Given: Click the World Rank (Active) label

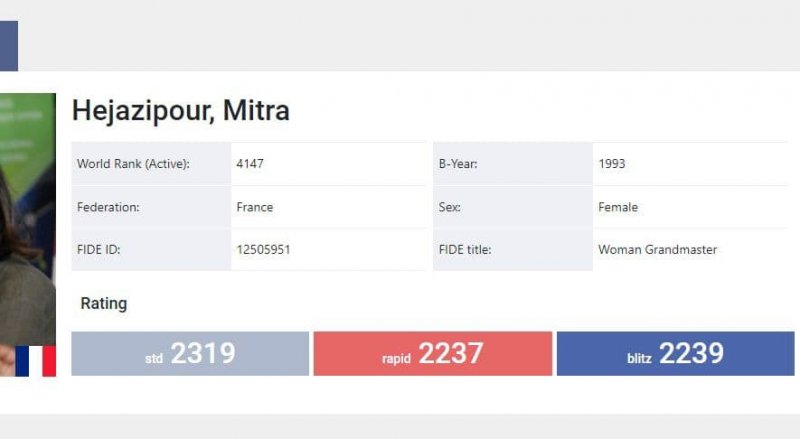Looking at the screenshot, I should 133,164.
